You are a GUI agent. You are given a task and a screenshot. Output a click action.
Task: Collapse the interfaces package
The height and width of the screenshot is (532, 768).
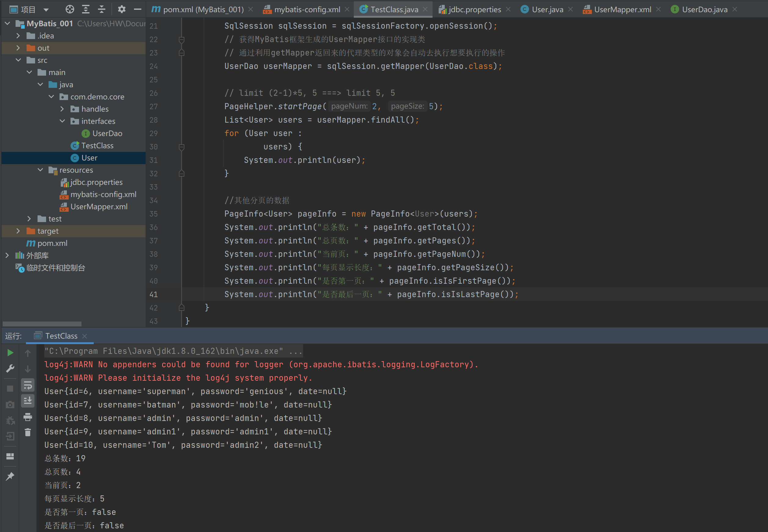62,121
